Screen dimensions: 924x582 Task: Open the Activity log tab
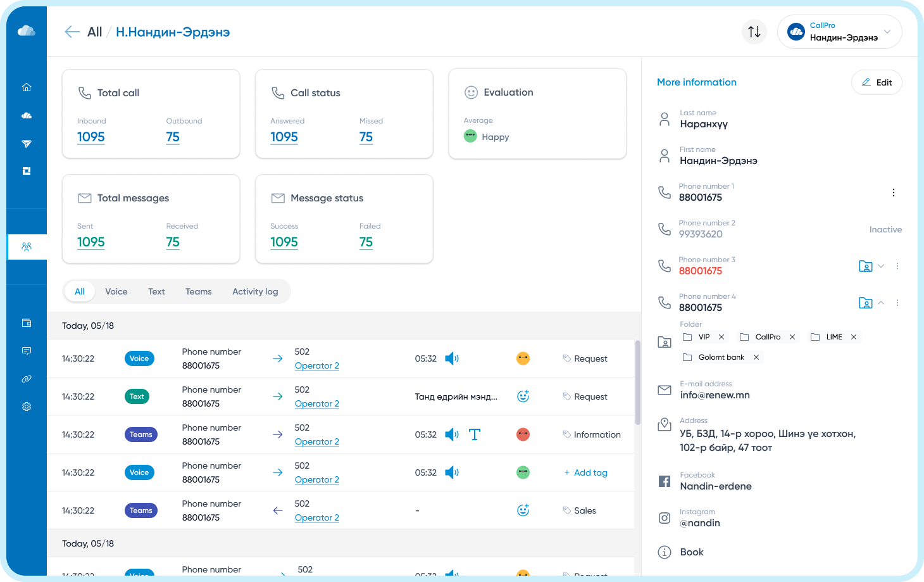tap(255, 291)
